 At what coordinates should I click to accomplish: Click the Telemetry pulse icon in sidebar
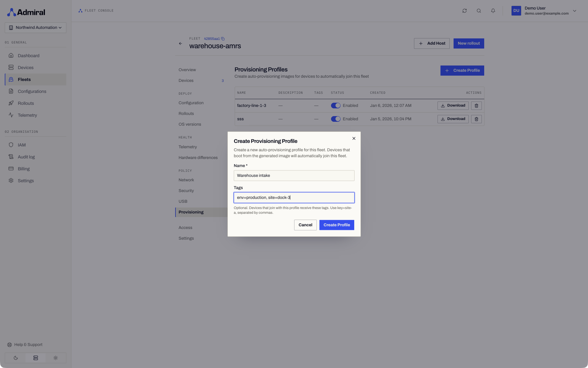tap(11, 115)
